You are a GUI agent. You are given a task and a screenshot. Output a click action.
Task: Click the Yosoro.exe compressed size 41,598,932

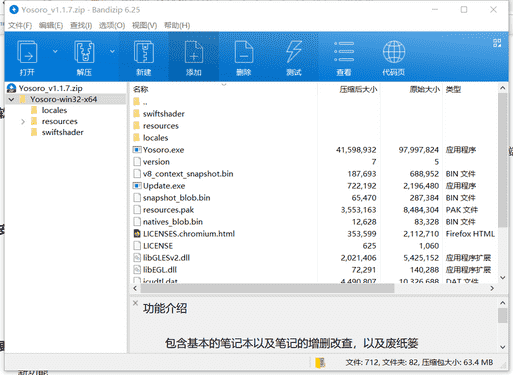point(356,150)
